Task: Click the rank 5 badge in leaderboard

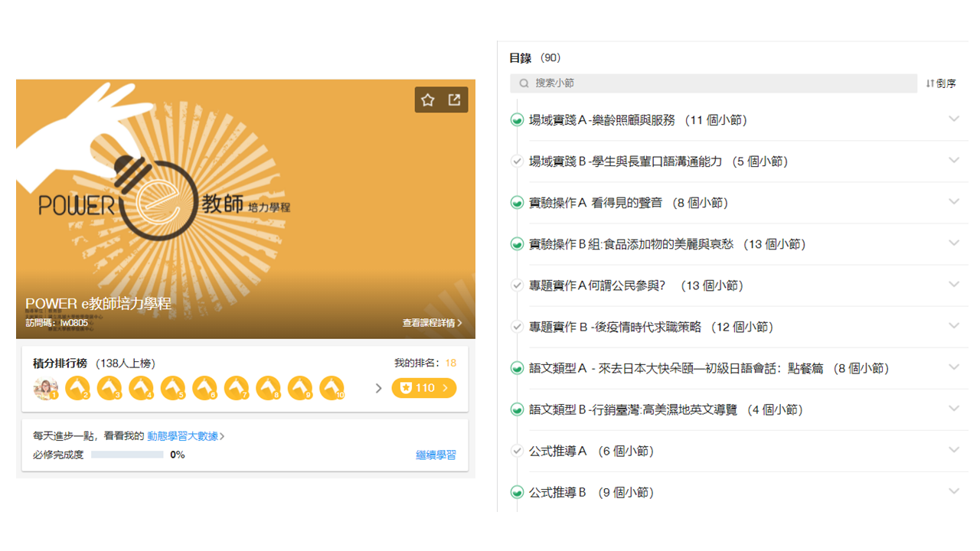Action: [x=172, y=389]
